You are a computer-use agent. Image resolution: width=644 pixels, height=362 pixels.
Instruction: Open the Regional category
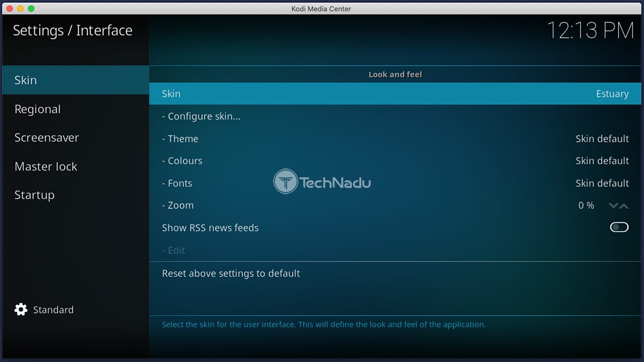coord(76,109)
